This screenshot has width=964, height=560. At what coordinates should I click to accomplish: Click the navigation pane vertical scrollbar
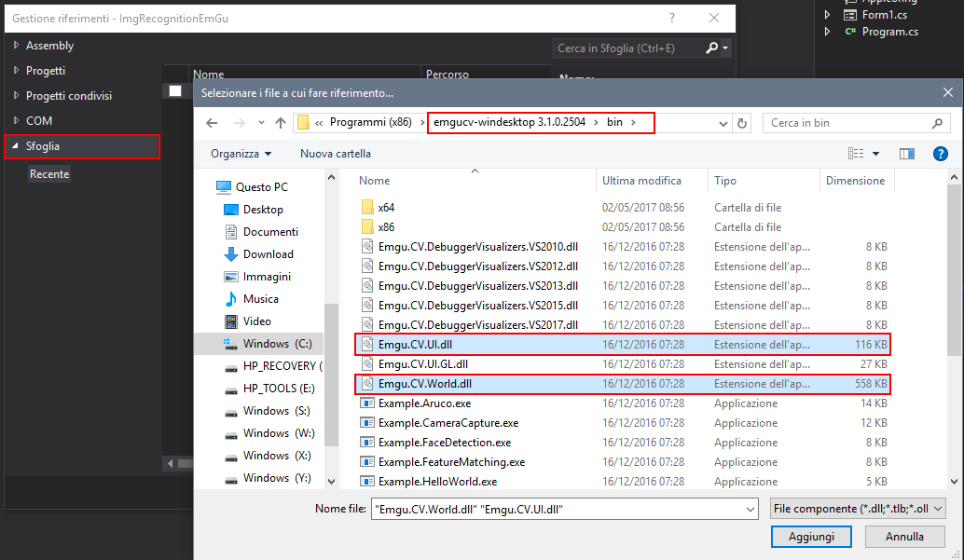click(x=331, y=375)
